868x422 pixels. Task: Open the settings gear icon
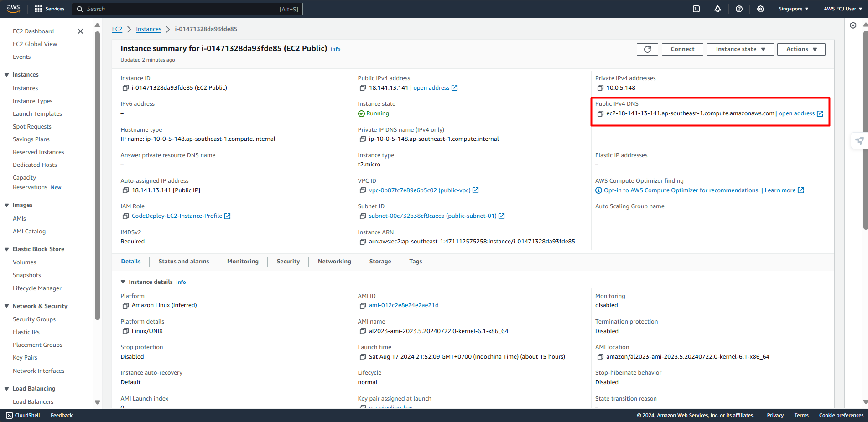tap(760, 9)
